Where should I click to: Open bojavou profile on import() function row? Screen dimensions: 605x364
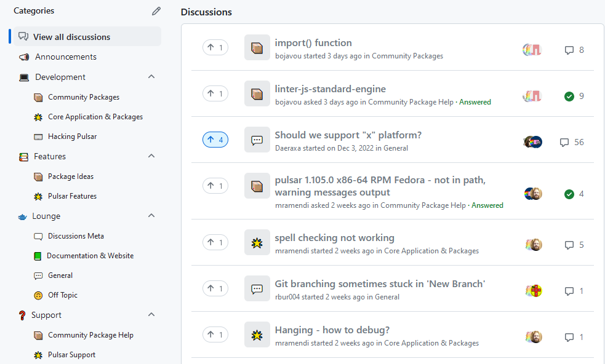288,56
